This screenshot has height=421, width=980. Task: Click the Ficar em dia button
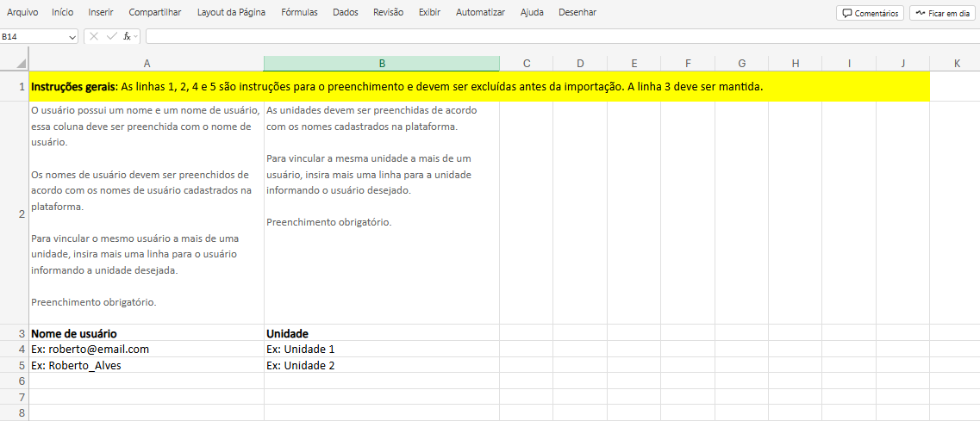[943, 13]
